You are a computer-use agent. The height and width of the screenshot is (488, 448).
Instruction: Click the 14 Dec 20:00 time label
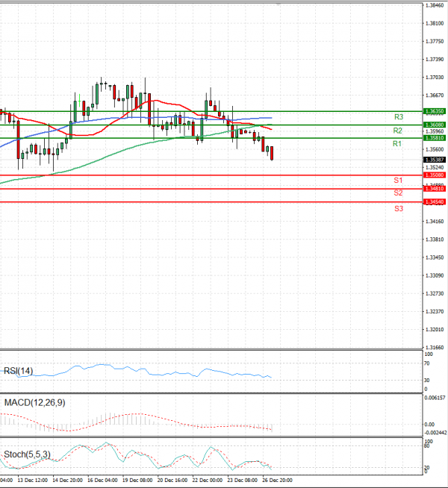point(67,481)
